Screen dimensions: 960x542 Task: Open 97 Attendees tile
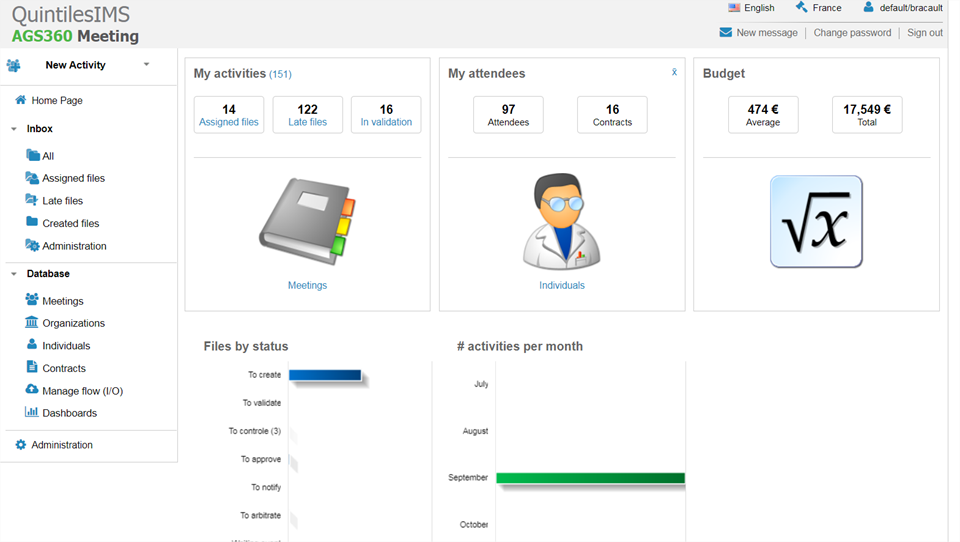508,115
